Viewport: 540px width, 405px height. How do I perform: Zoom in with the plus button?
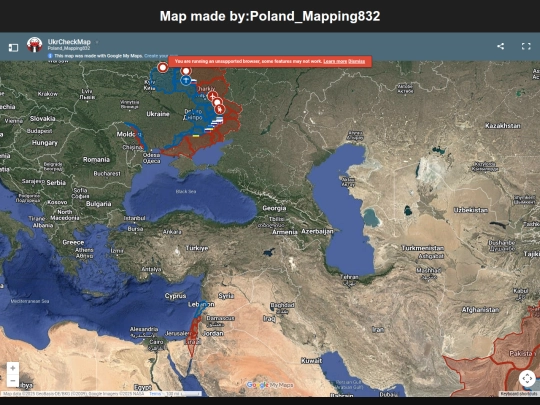pyautogui.click(x=13, y=368)
